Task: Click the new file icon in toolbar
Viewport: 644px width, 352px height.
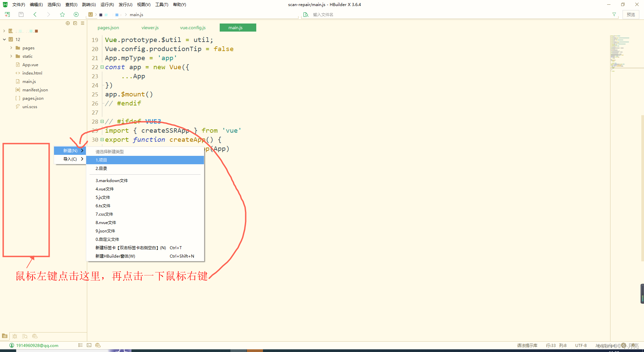Action: click(x=7, y=14)
